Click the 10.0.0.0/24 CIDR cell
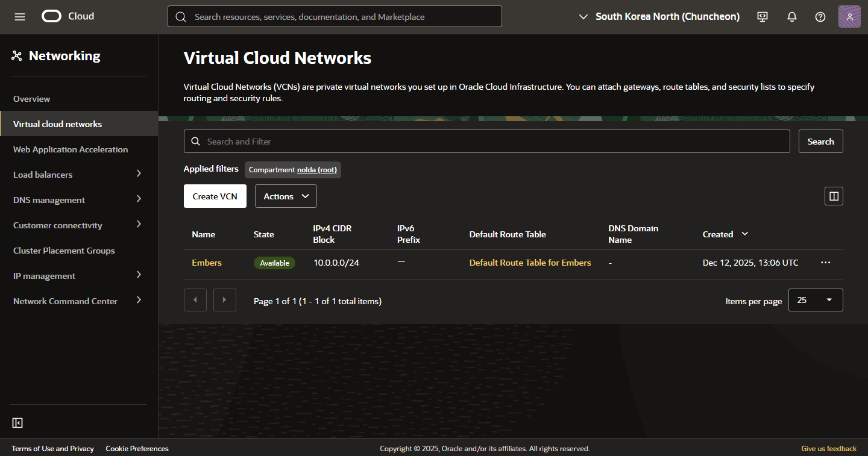The width and height of the screenshot is (868, 456). tap(336, 263)
